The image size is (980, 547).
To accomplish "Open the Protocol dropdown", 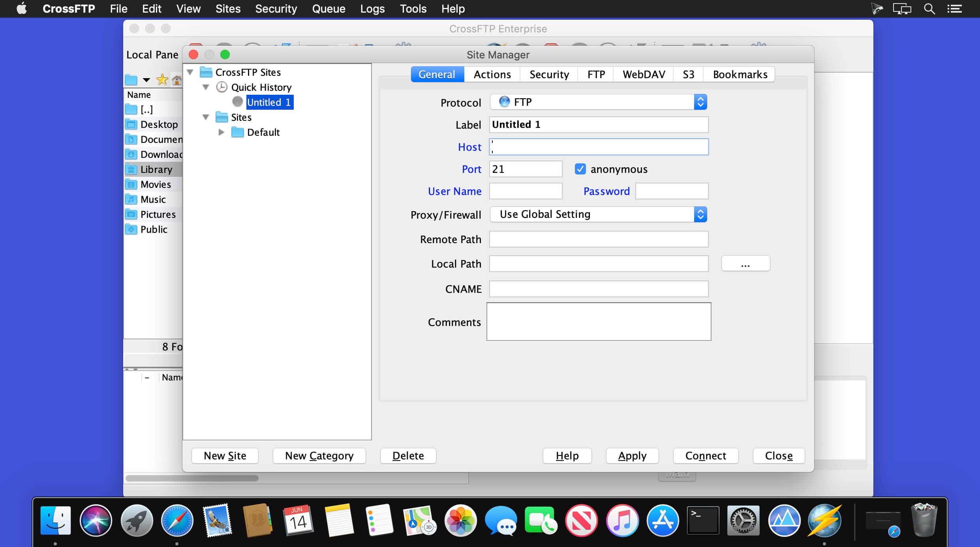I will [x=598, y=102].
